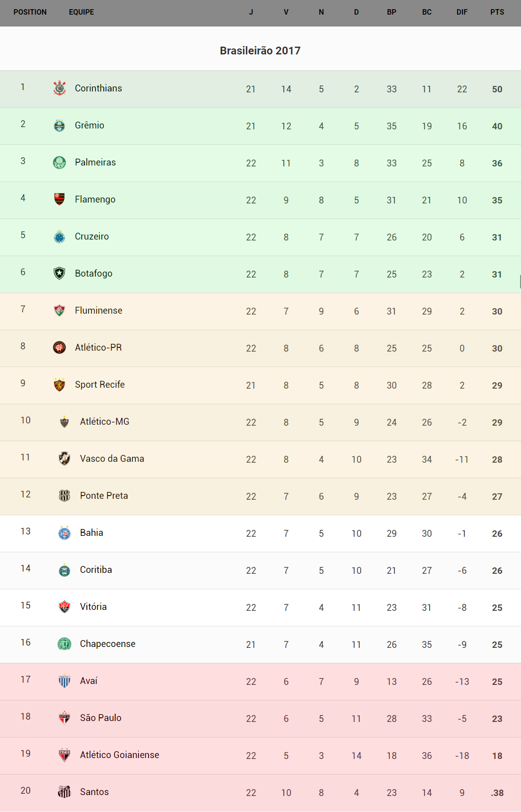Viewport: 521px width, 812px height.
Task: Click the EQUIPE column header
Action: 81,12
